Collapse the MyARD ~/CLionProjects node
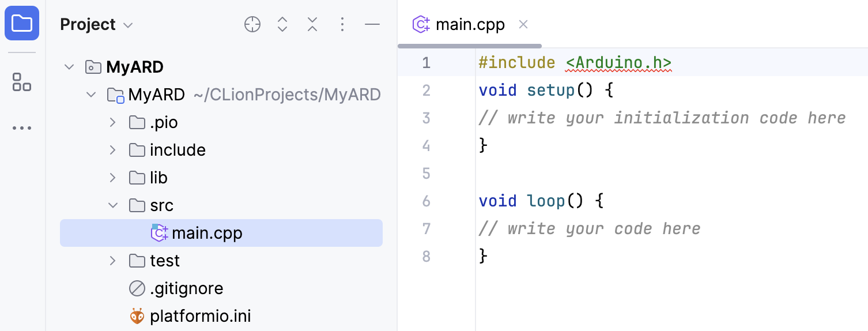 [91, 95]
